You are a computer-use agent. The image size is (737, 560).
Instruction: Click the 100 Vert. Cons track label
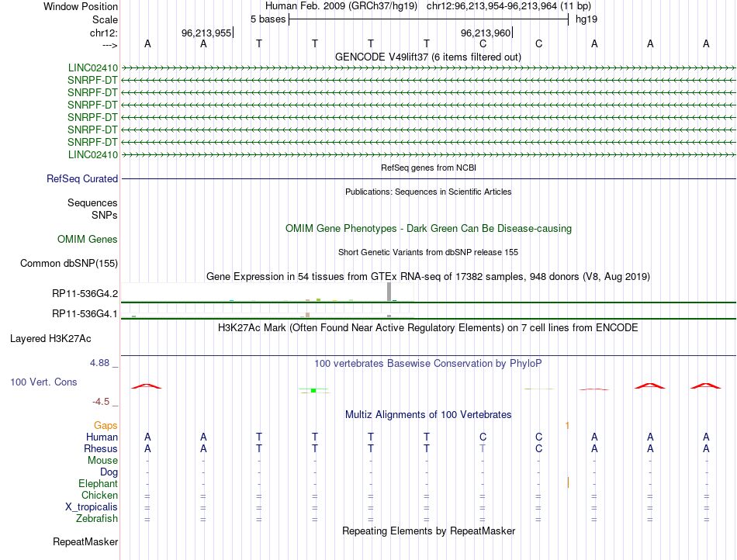pos(43,382)
